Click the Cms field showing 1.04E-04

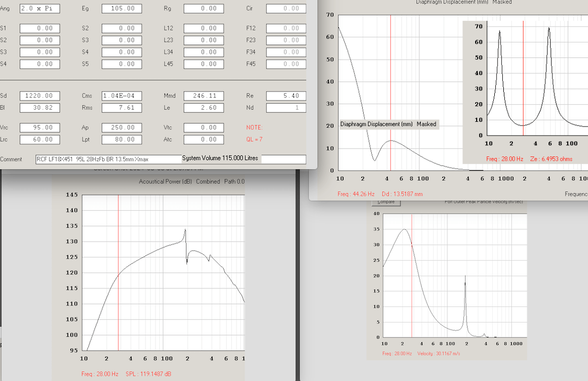[122, 96]
